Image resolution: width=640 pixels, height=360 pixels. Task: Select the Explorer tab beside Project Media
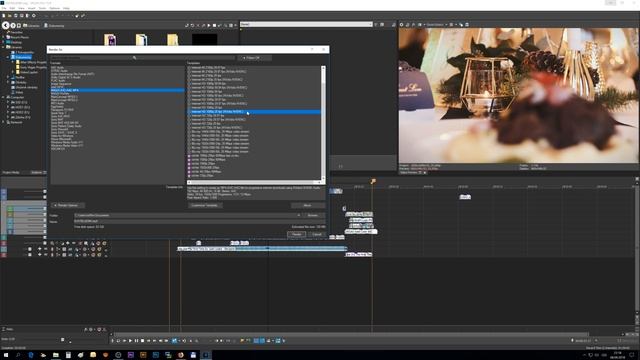(38, 173)
